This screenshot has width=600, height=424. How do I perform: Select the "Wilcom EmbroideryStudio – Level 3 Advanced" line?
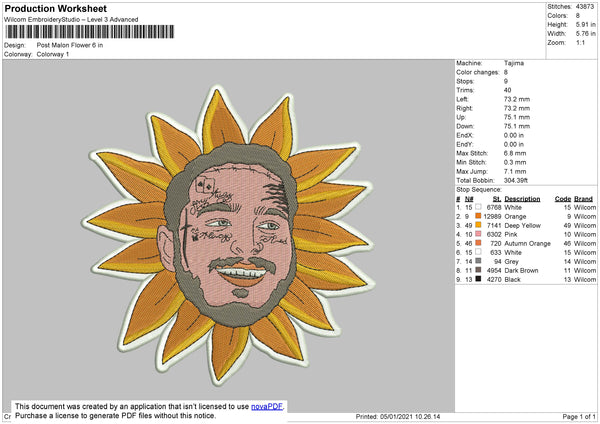(x=71, y=20)
